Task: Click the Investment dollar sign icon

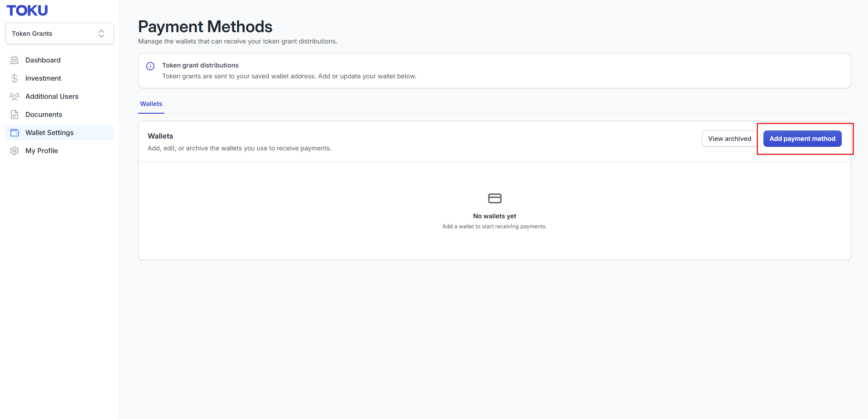Action: [14, 78]
